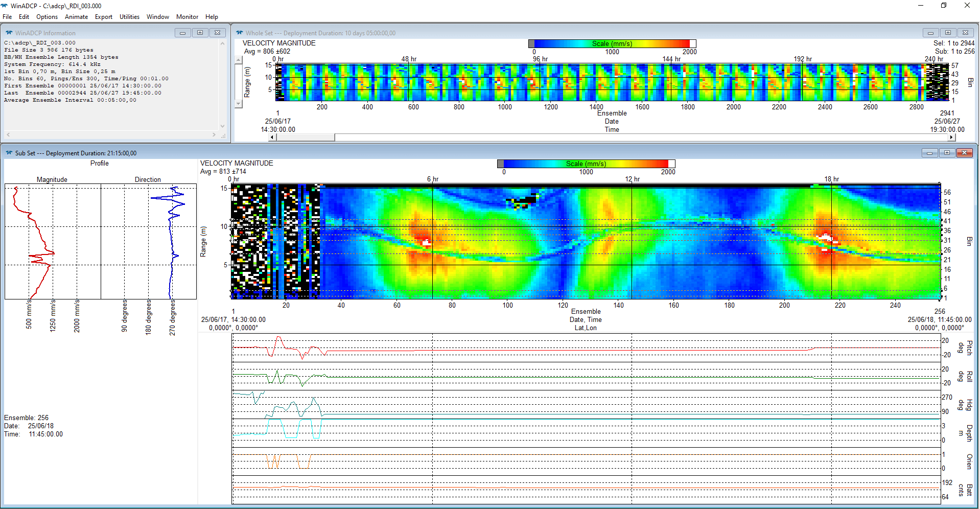Minimize the Whole Set window
980x509 pixels.
coord(930,33)
